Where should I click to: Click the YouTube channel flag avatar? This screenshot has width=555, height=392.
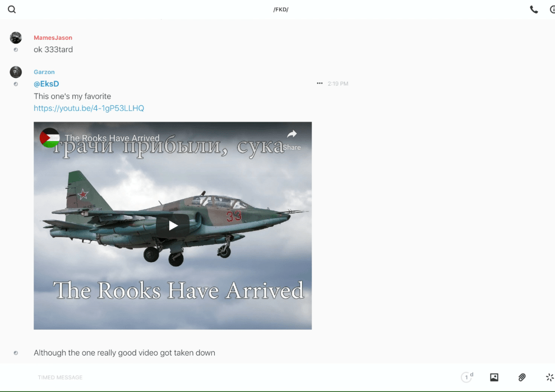[50, 138]
